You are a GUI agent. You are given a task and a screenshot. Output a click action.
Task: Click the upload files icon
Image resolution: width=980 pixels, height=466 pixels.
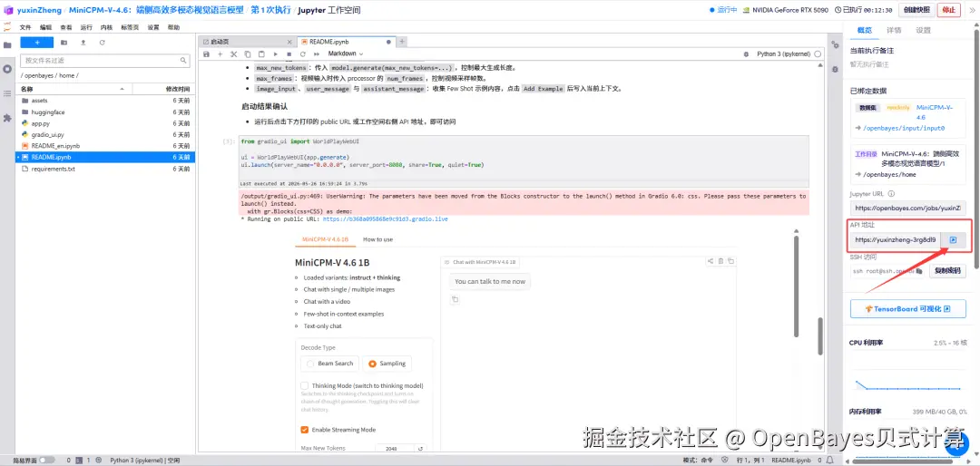tap(83, 43)
